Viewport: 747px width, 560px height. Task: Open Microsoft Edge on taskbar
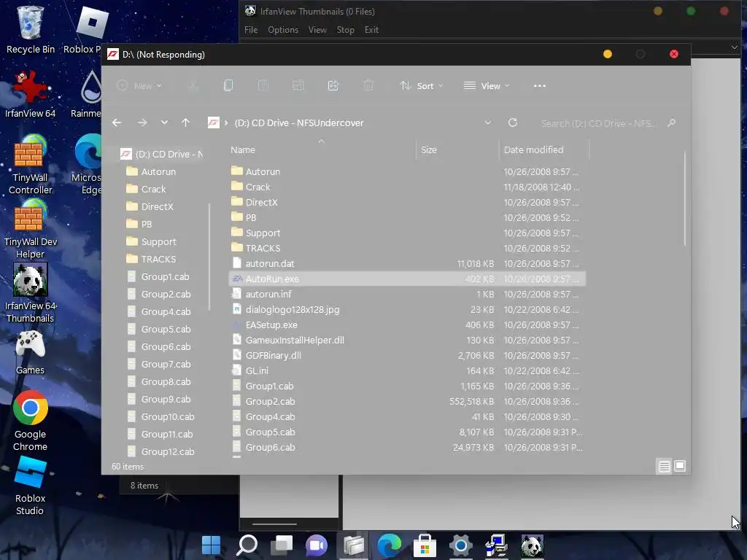[390, 545]
